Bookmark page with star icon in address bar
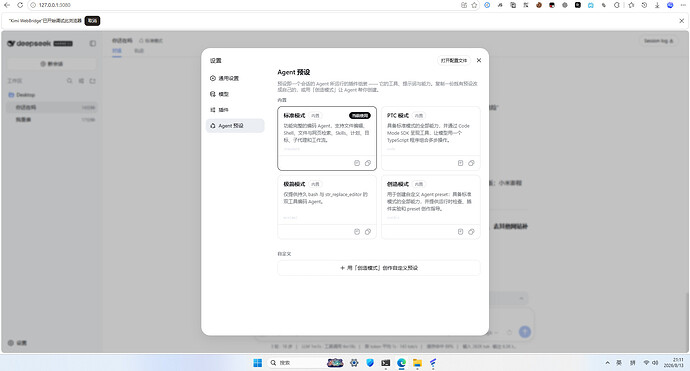 pyautogui.click(x=474, y=5)
